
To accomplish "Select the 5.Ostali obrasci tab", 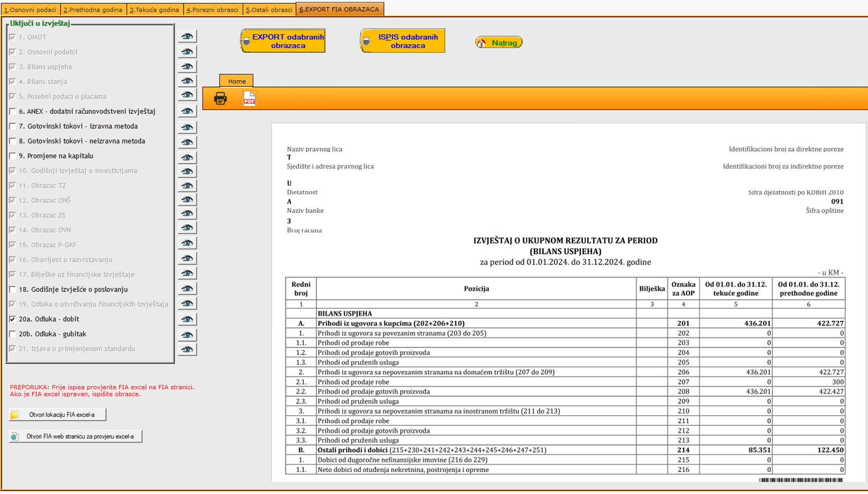I will [269, 10].
